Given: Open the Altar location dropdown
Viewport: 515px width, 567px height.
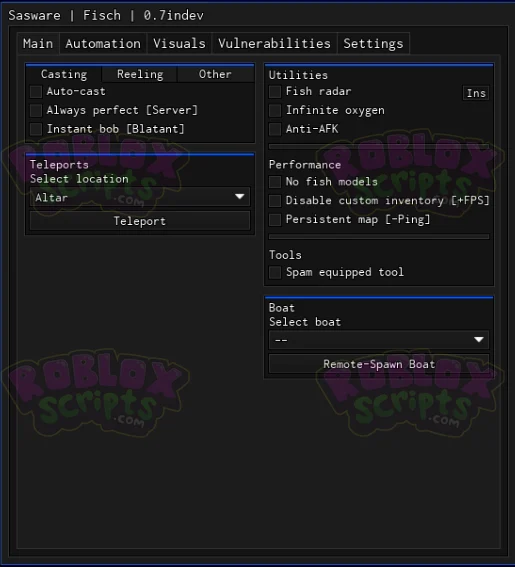Looking at the screenshot, I should tap(140, 197).
